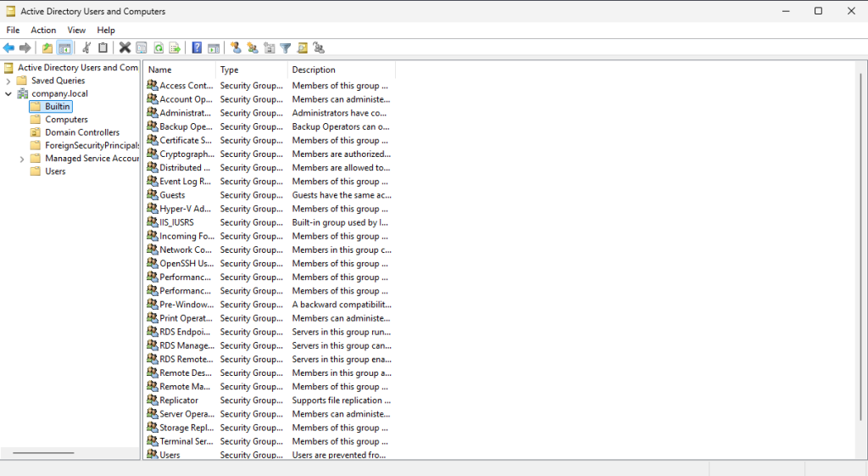Image resolution: width=868 pixels, height=476 pixels.
Task: Select the Pre-Window... group row
Action: pyautogui.click(x=269, y=305)
